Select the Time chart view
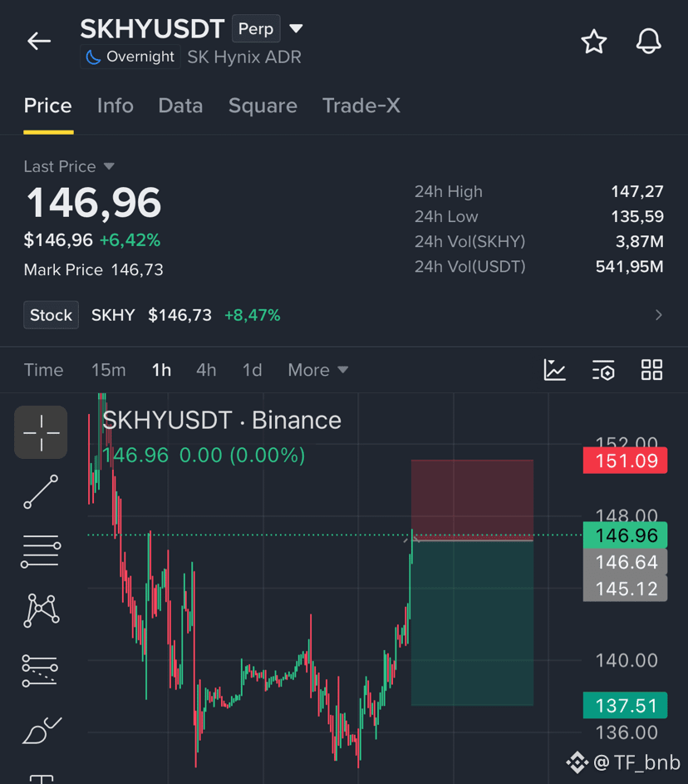The height and width of the screenshot is (784, 688). (x=44, y=370)
